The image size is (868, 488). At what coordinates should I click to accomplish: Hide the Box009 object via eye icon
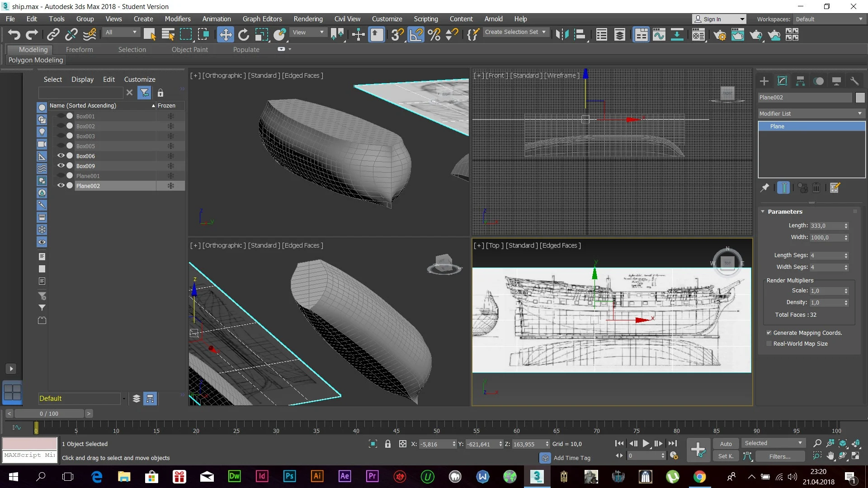point(61,165)
